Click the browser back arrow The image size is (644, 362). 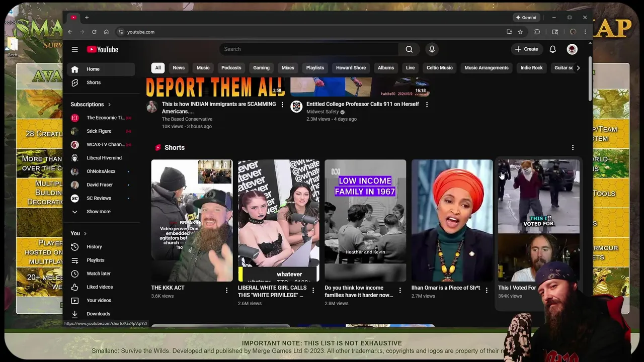70,32
